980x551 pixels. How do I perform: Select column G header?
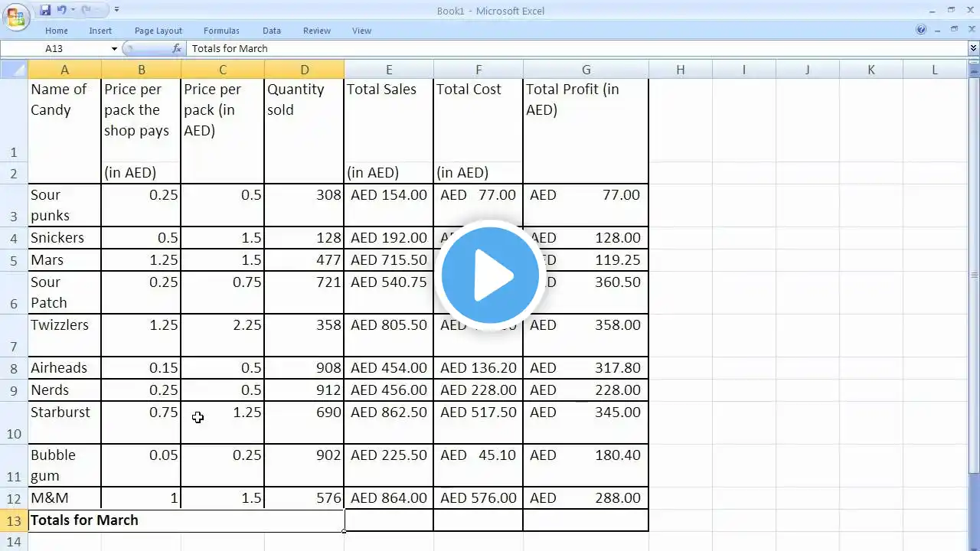586,70
